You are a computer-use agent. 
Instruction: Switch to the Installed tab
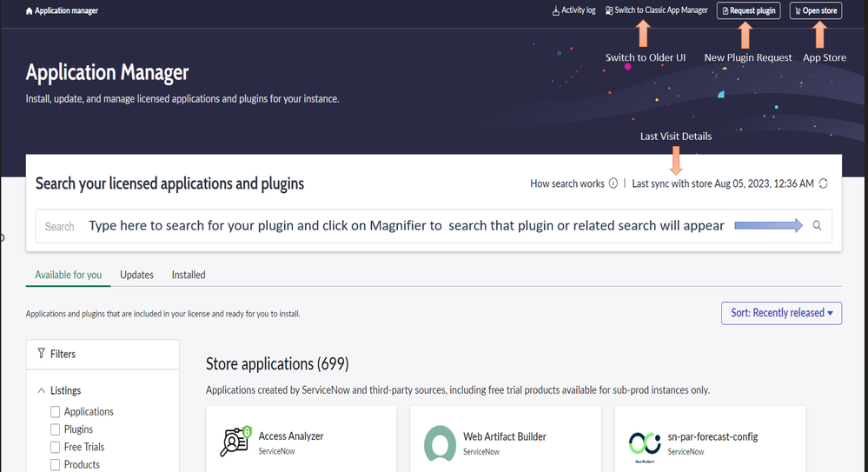tap(189, 275)
